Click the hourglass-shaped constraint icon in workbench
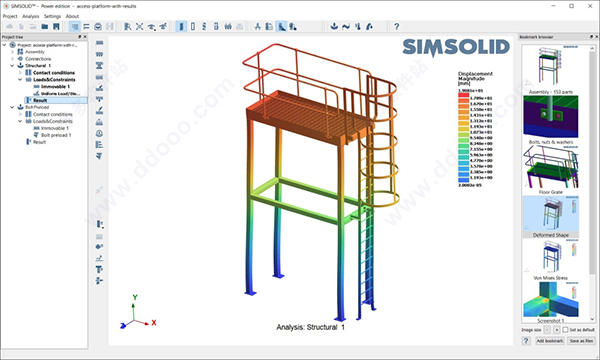 coord(99,65)
